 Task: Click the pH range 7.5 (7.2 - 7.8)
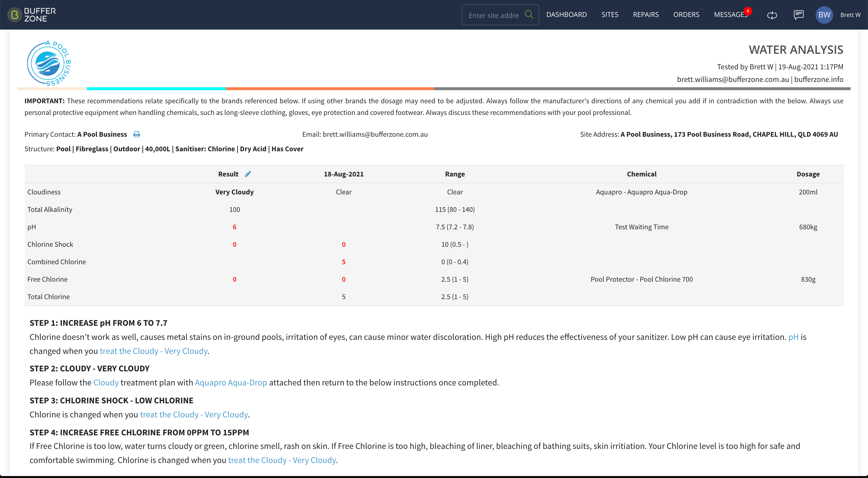455,227
